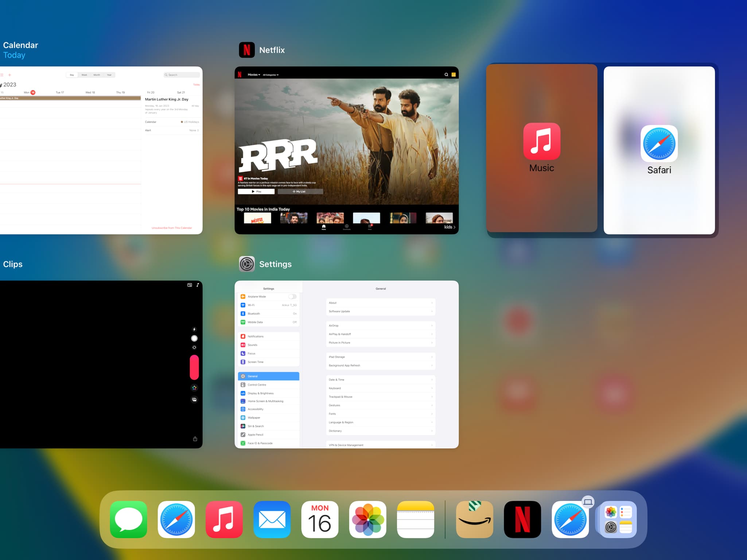Screen dimensions: 747x560
Task: Open Netflix kids link
Action: tap(450, 227)
